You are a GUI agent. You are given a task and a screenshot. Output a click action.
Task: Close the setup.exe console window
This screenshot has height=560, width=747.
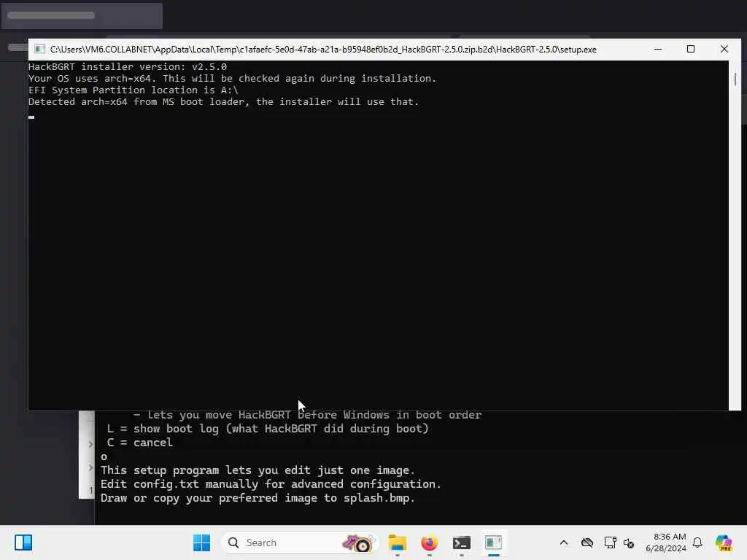724,49
